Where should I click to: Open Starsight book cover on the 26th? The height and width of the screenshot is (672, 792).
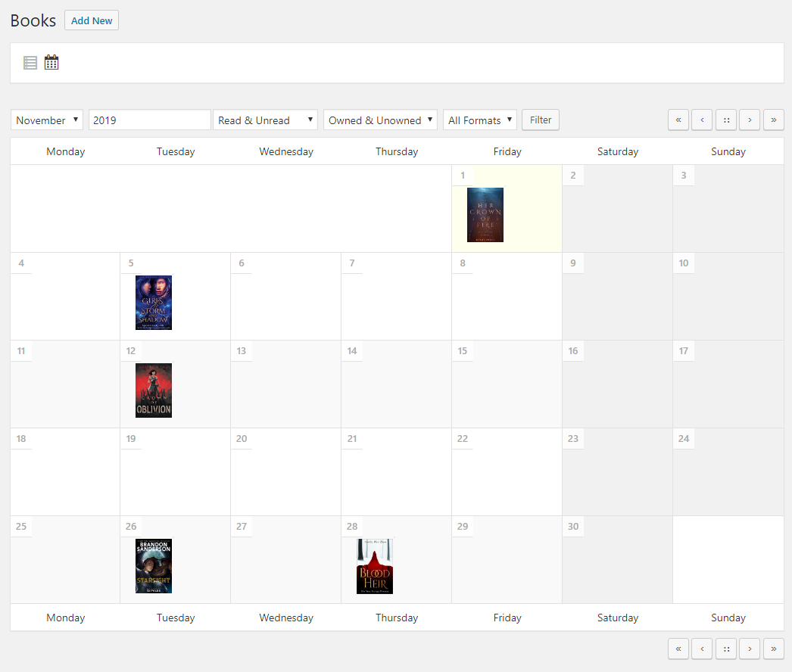click(x=154, y=566)
